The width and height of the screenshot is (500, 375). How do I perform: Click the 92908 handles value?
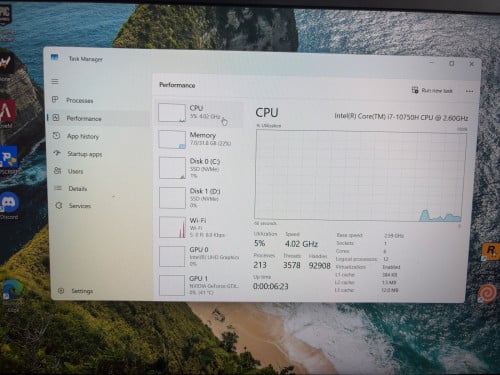[x=320, y=266]
